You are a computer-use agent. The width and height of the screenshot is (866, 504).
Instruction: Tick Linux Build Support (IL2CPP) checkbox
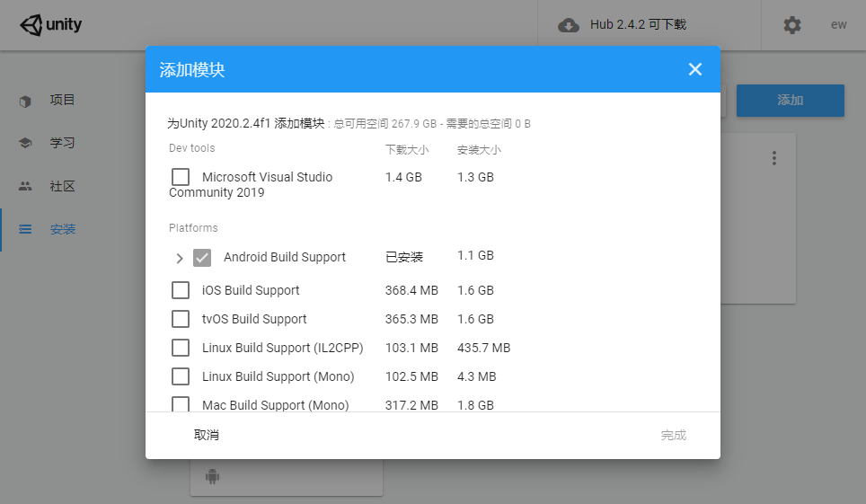tap(181, 348)
